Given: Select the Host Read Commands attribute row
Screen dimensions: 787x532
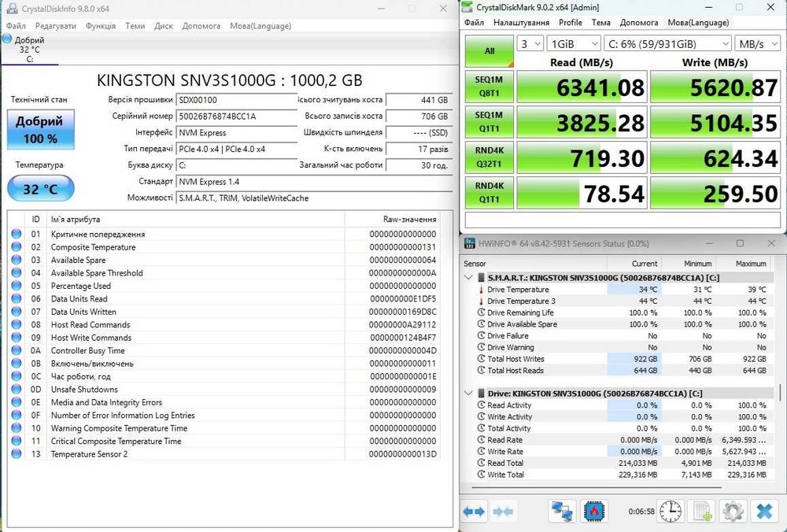Looking at the screenshot, I should [x=224, y=325].
